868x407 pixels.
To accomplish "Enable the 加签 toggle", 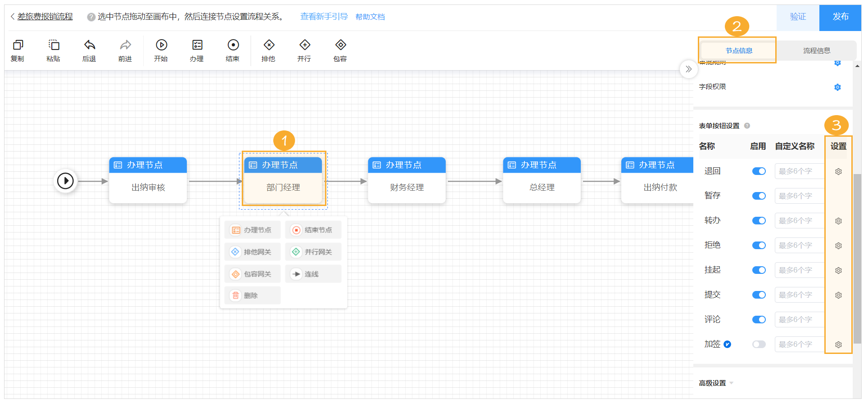I will [759, 344].
